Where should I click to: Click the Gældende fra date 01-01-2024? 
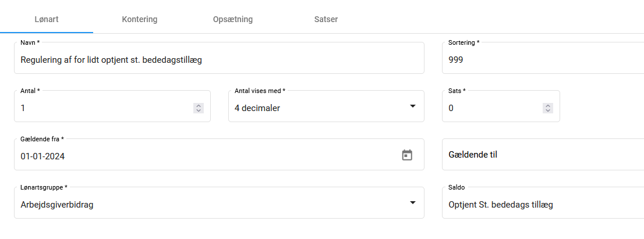coord(204,156)
